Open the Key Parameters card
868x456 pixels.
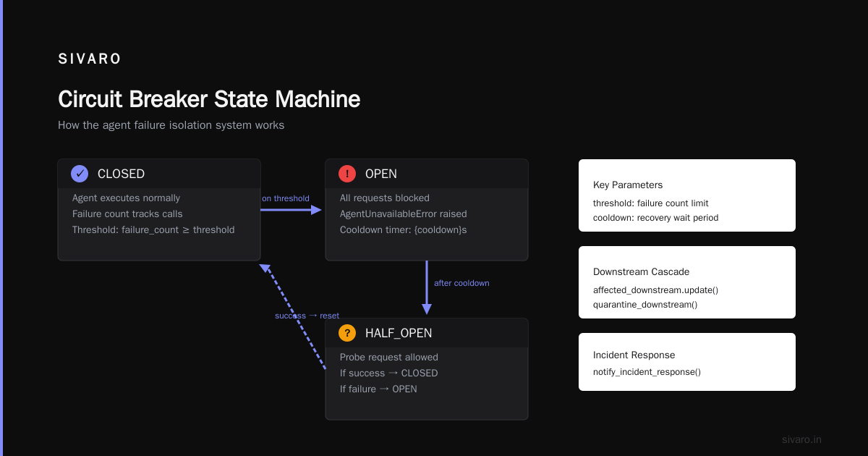point(687,195)
